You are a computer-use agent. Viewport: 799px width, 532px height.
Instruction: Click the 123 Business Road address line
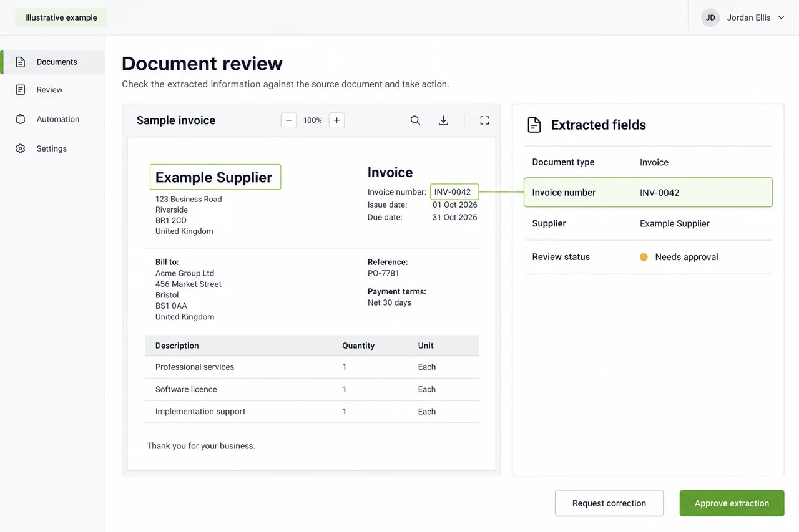click(189, 199)
